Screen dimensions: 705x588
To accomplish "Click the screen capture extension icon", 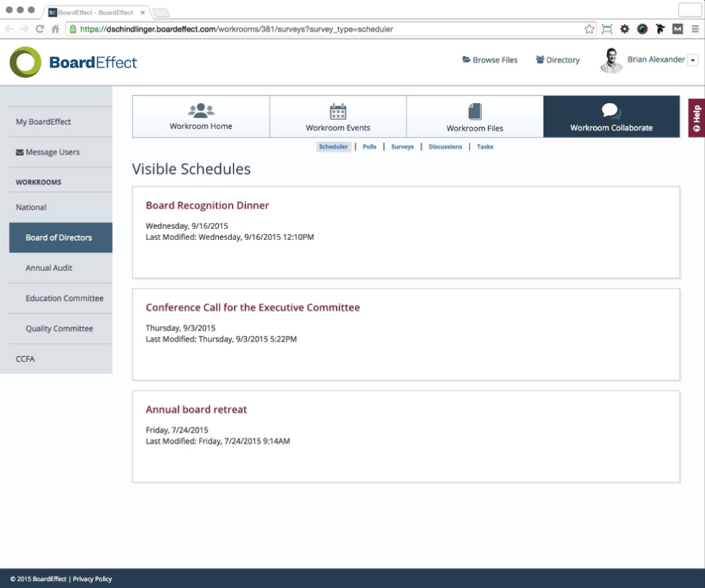I will [x=607, y=29].
